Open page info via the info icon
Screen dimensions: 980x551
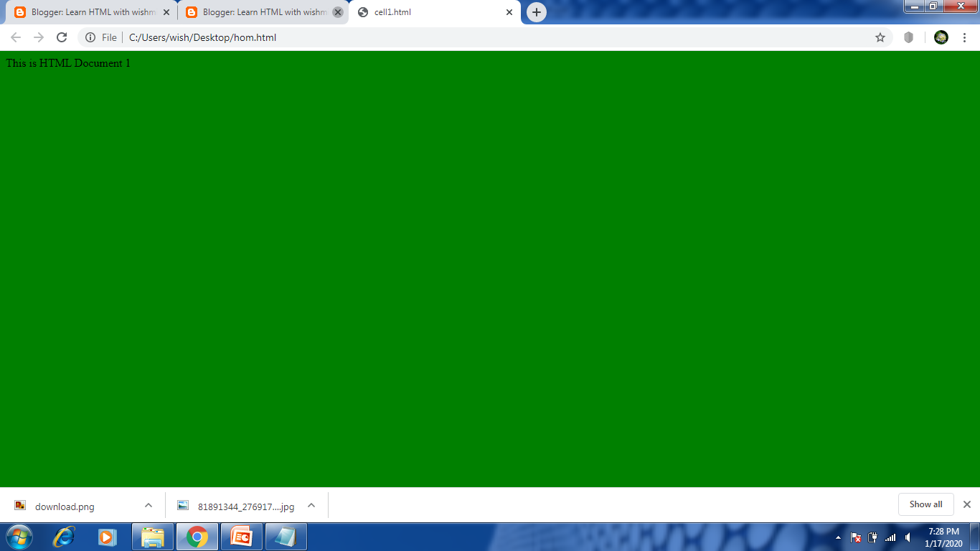90,37
